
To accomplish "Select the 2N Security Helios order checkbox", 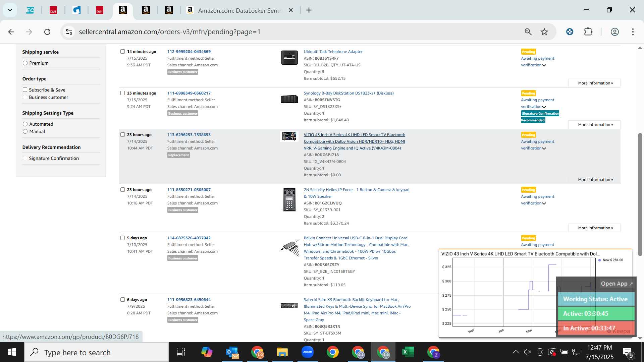I will tap(122, 190).
